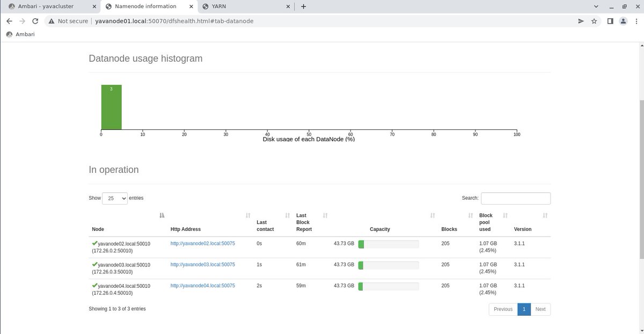Open the profile avatar menu
This screenshot has height=334, width=644.
(x=623, y=21)
